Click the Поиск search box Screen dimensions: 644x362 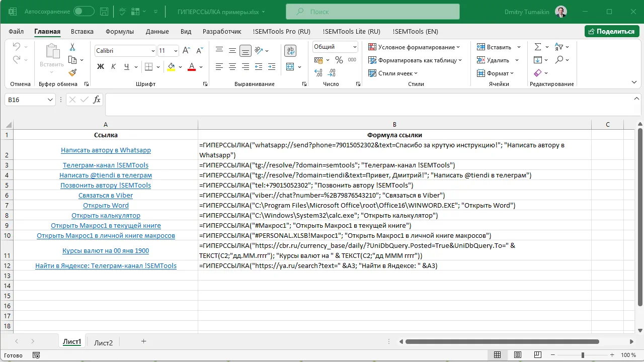click(372, 11)
